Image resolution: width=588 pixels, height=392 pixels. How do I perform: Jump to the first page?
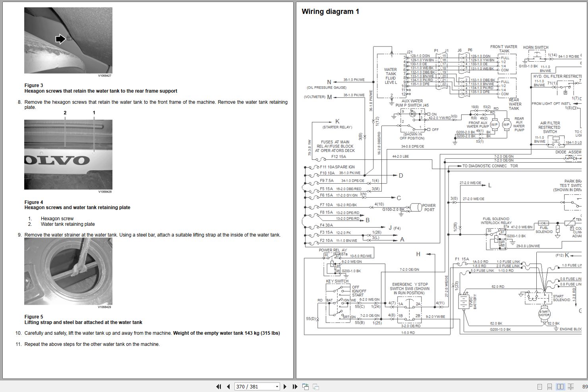coord(219,386)
